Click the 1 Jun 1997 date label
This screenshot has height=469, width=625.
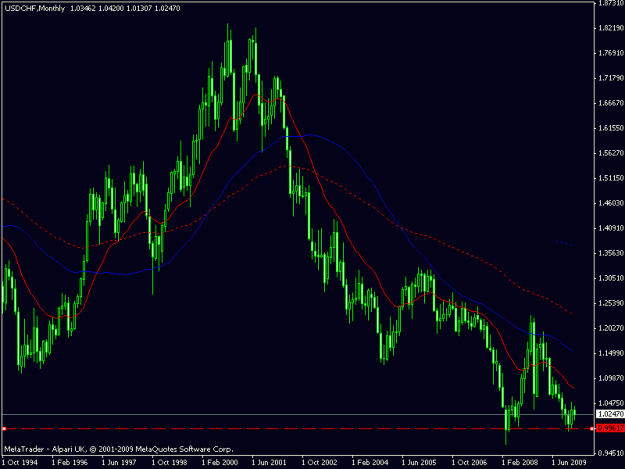(x=119, y=463)
